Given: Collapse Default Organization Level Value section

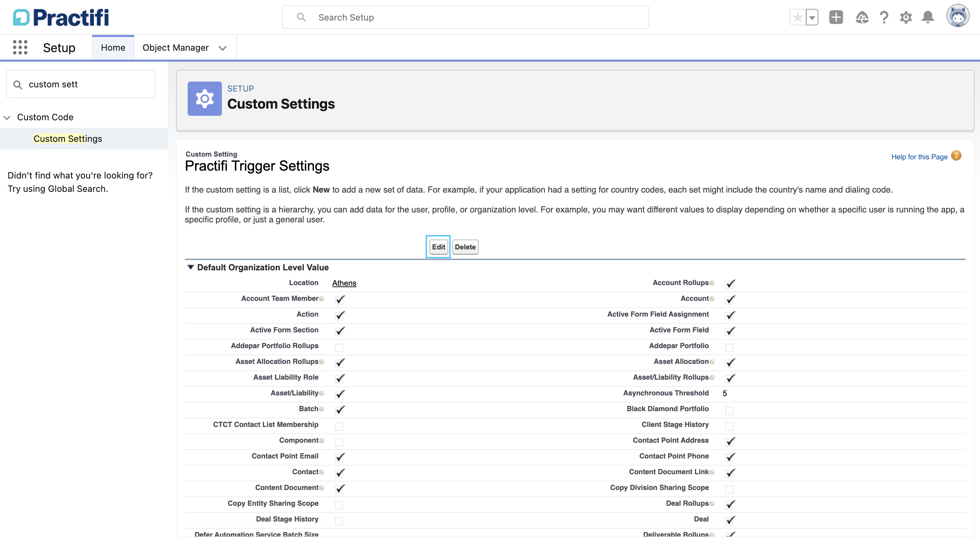Looking at the screenshot, I should pos(191,267).
